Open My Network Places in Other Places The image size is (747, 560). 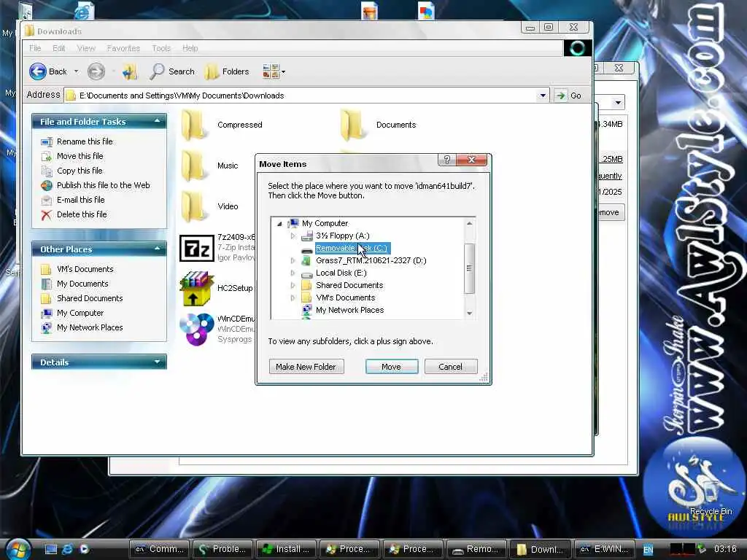90,327
